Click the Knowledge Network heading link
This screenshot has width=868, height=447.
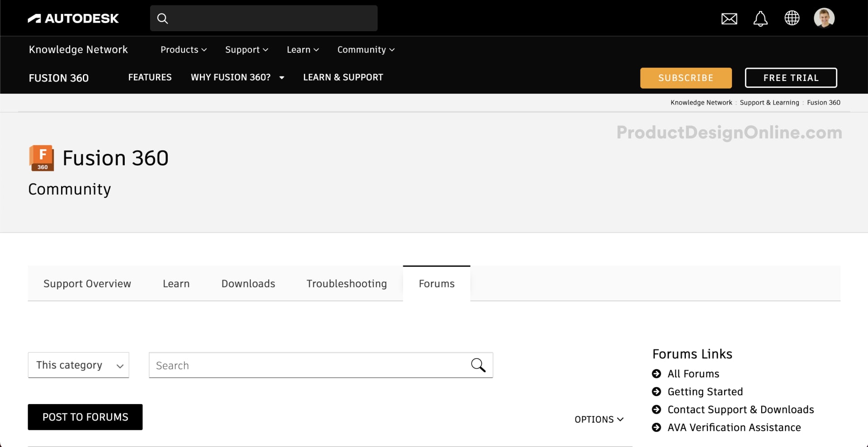[x=78, y=50]
